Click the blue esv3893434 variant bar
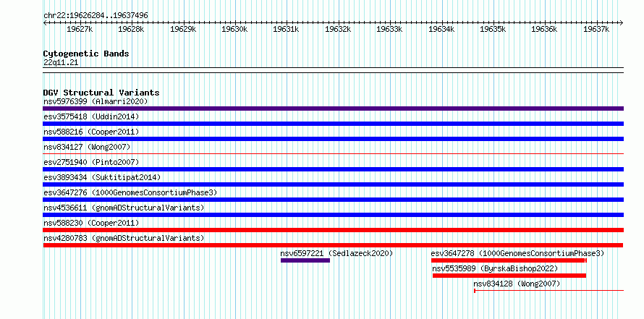Screen dimensions: 644x319 coord(333,184)
